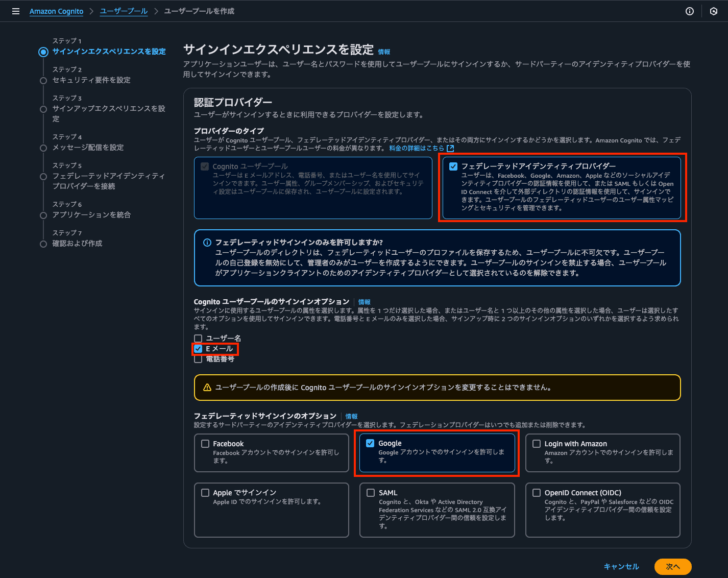Open 情報 link for Cognito サインインオプション

[364, 302]
